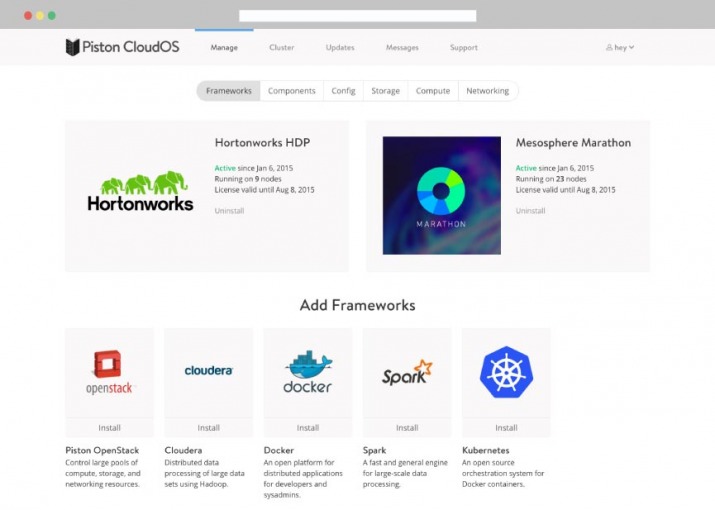Click 'Running on 9 nodes' text
This screenshot has width=715, height=510.
pos(248,179)
